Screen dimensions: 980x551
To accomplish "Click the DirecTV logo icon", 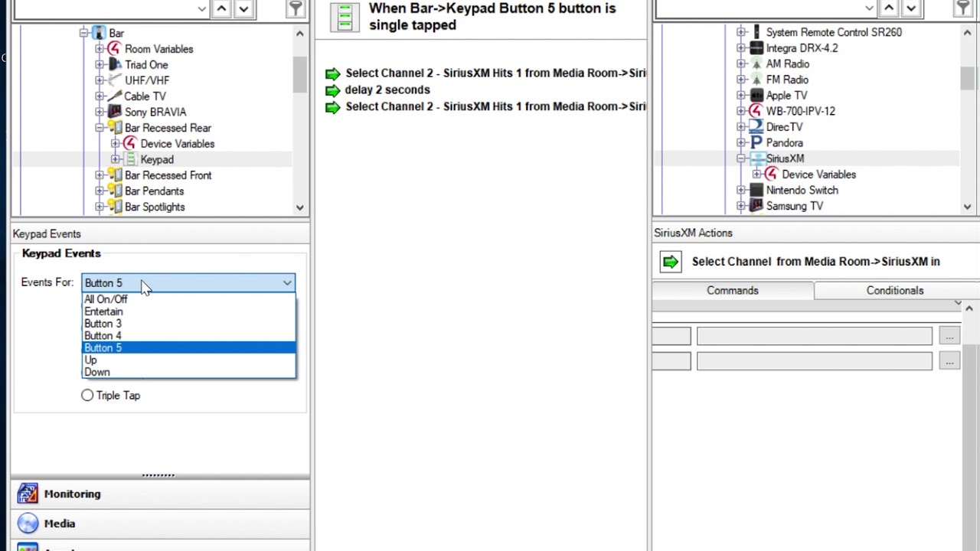I will pos(756,127).
